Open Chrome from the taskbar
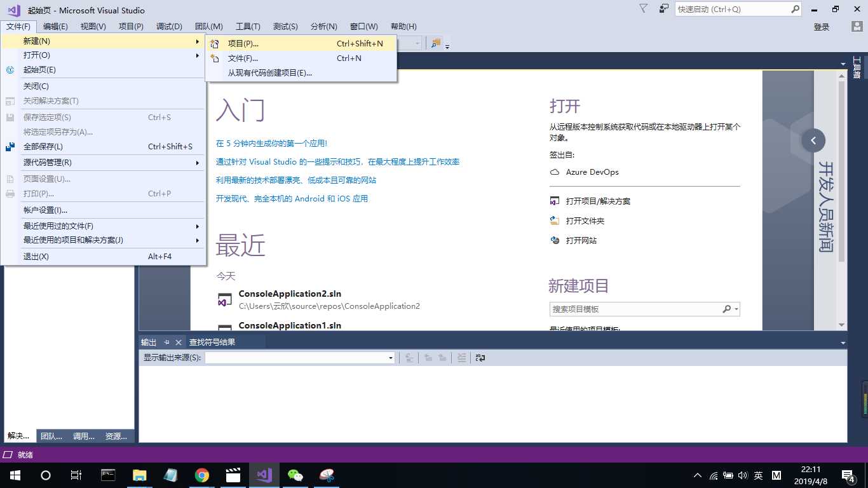Image resolution: width=868 pixels, height=488 pixels. [x=202, y=475]
